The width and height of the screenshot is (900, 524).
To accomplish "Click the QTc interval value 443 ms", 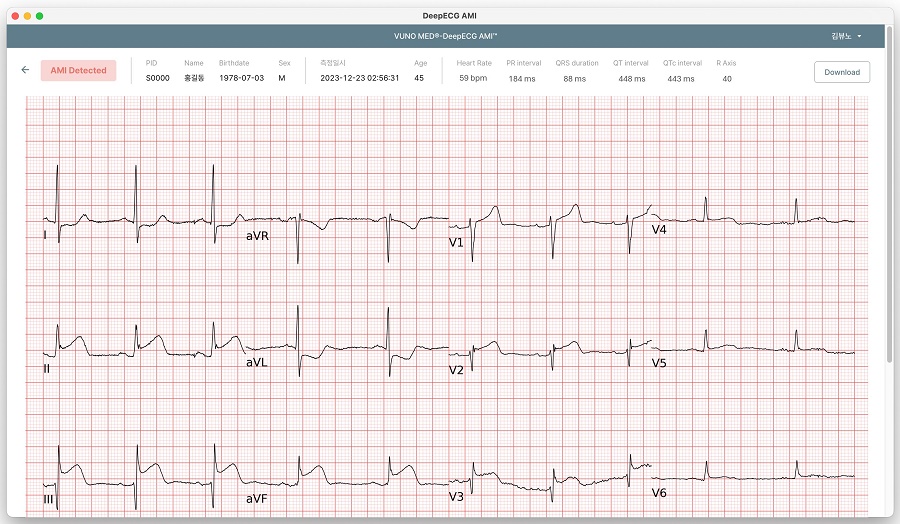I will (x=680, y=78).
